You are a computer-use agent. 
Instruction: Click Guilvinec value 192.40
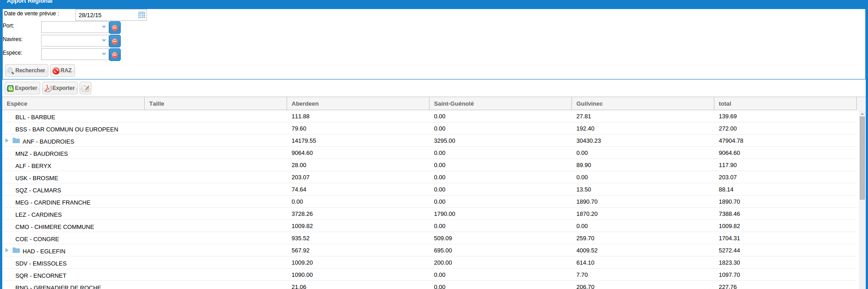tap(585, 129)
